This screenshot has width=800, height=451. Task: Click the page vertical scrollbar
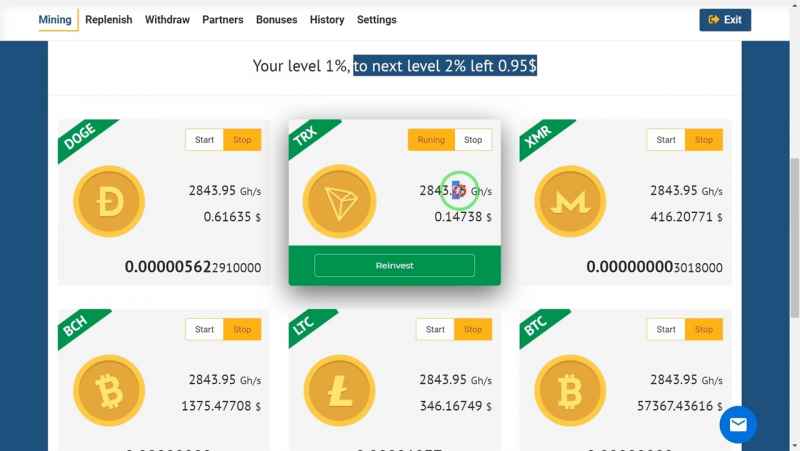[794, 237]
